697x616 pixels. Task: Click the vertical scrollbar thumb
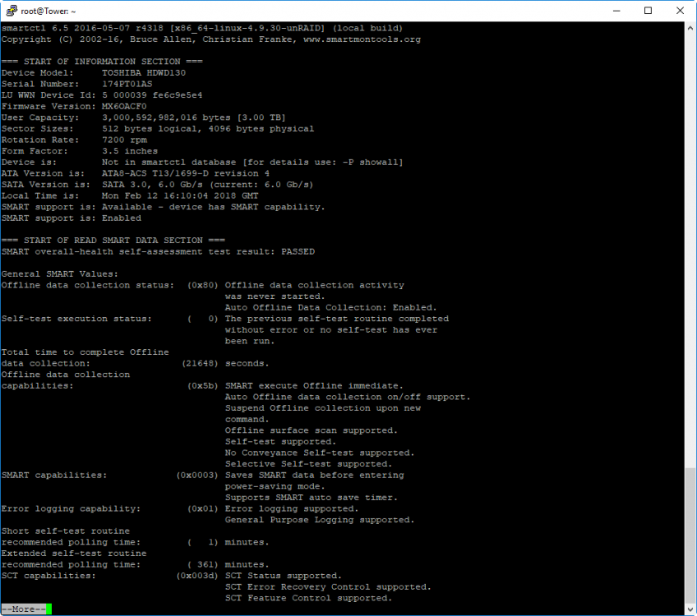(x=690, y=536)
